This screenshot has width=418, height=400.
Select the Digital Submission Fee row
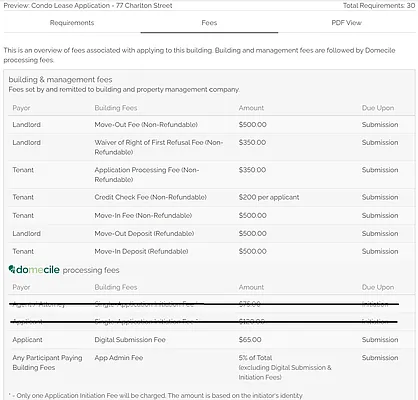pos(211,340)
